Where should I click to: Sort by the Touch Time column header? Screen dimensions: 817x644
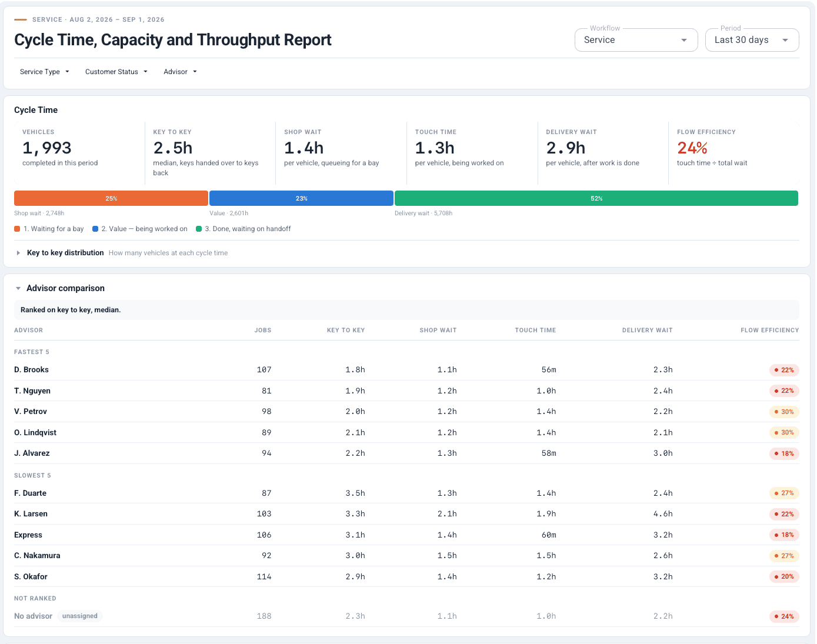(x=535, y=331)
